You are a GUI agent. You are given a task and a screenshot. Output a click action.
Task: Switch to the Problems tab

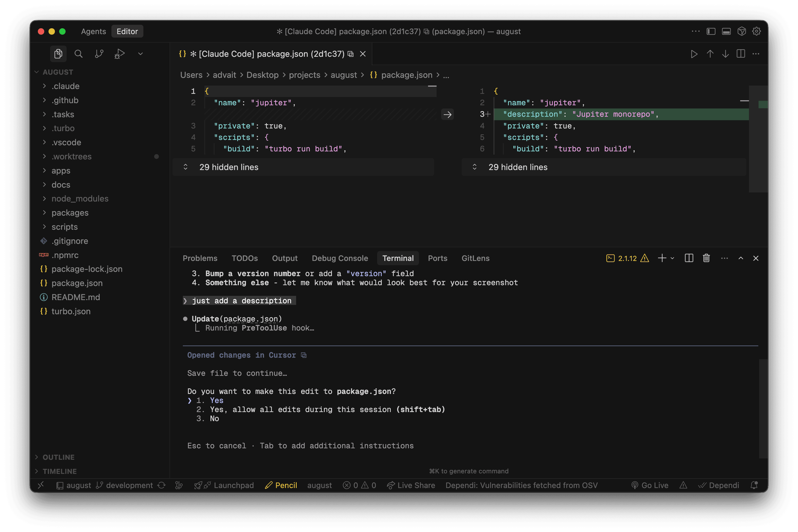(200, 258)
